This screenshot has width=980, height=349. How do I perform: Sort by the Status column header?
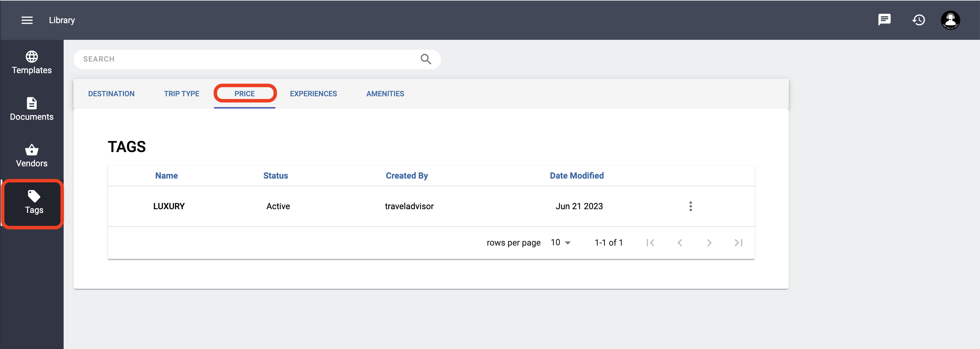[275, 176]
